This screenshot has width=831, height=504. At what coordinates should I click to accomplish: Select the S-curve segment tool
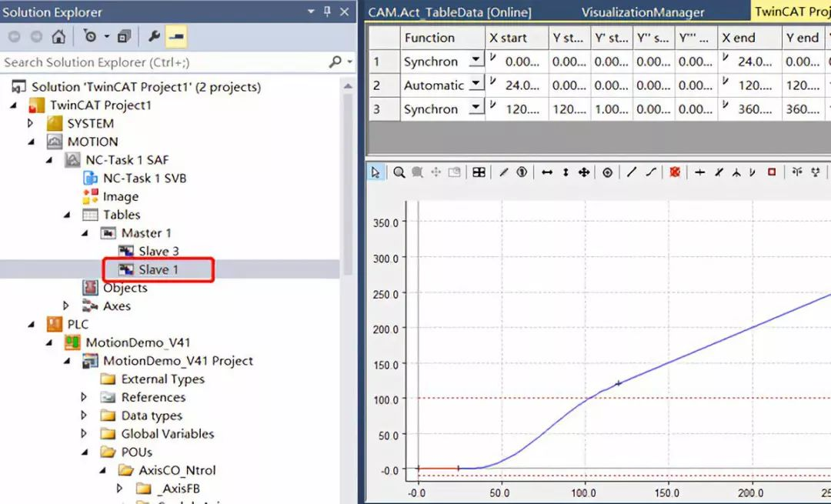coord(651,172)
